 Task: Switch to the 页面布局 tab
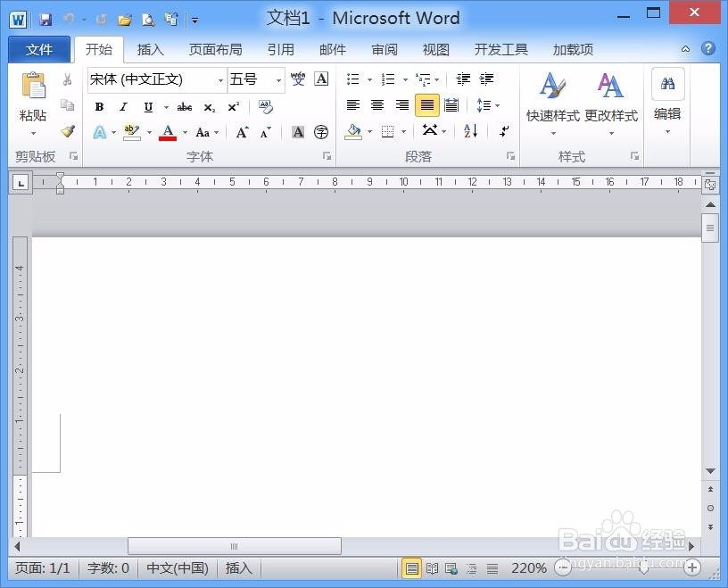pyautogui.click(x=215, y=49)
